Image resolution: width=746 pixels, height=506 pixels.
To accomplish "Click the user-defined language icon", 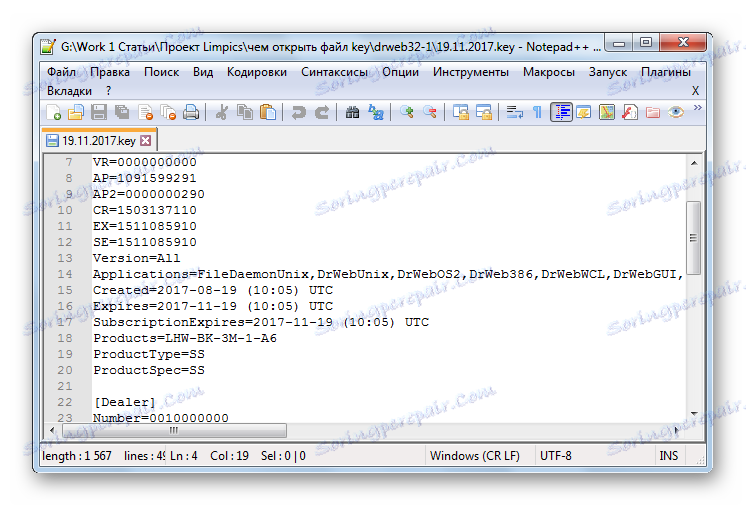I will point(584,113).
